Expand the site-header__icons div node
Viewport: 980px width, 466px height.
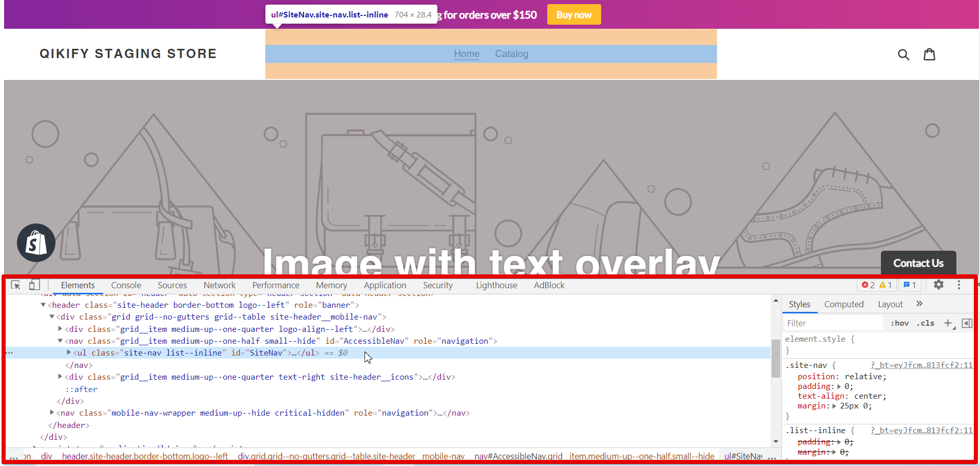point(60,377)
